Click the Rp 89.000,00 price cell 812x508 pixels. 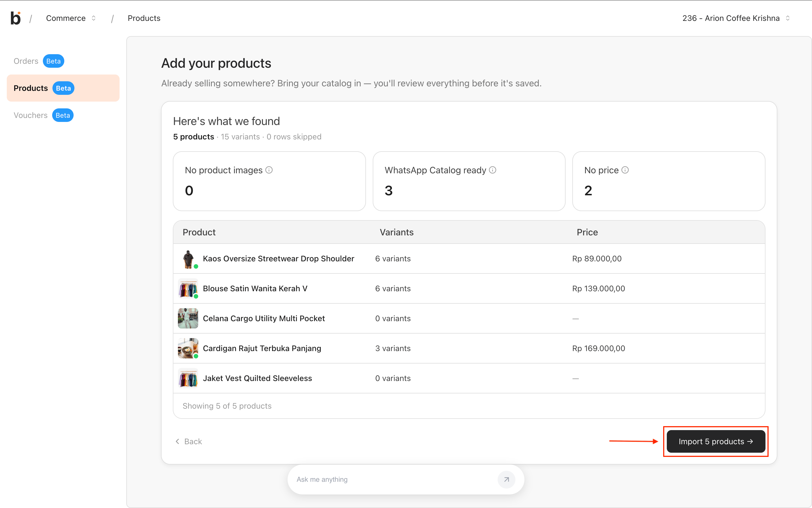pos(597,259)
